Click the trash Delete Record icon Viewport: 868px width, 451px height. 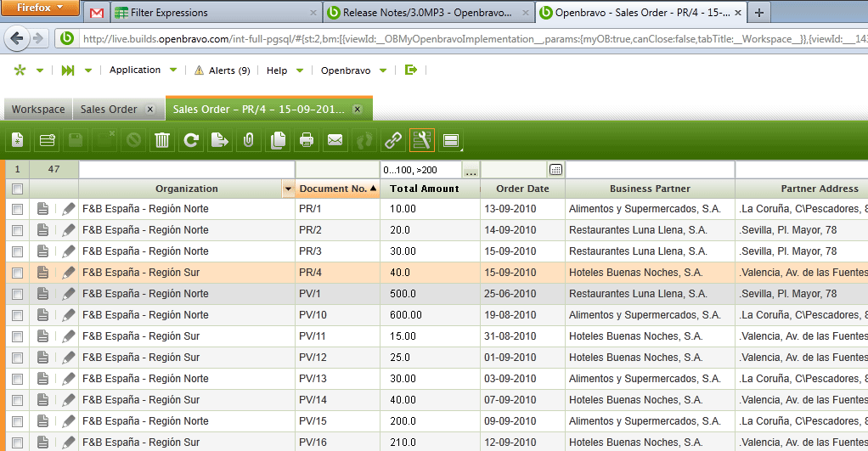point(161,140)
